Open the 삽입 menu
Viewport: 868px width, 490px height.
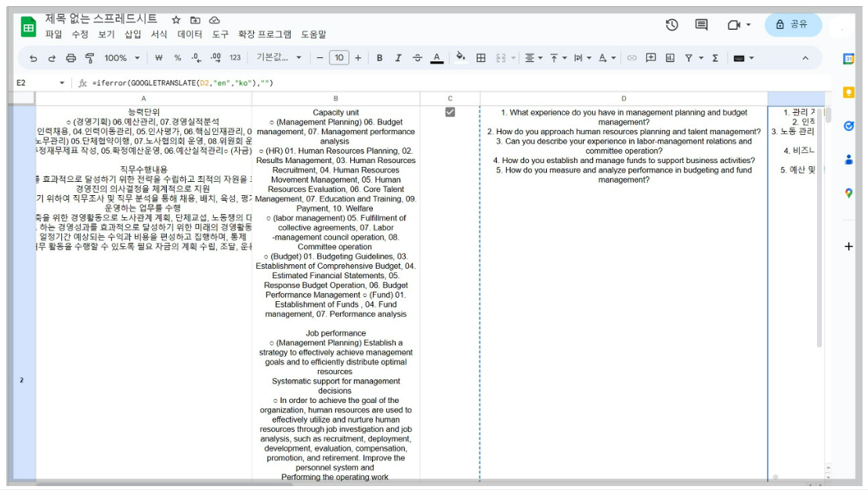click(133, 34)
